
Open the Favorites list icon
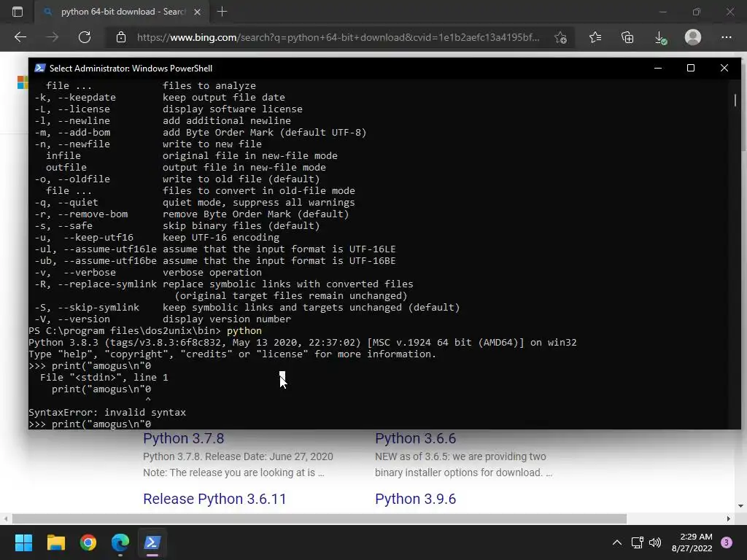[595, 37]
